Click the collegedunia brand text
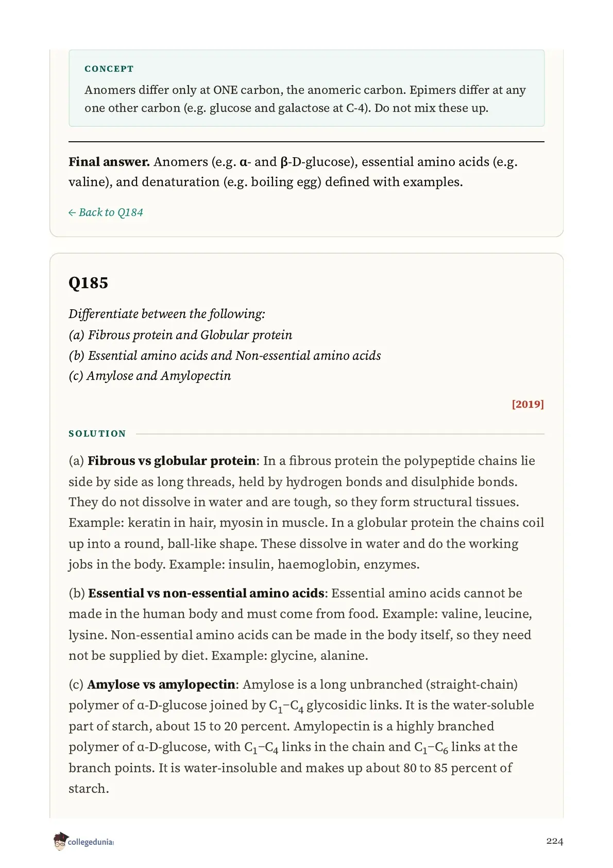Screen dimensions: 613x868 [x=91, y=842]
